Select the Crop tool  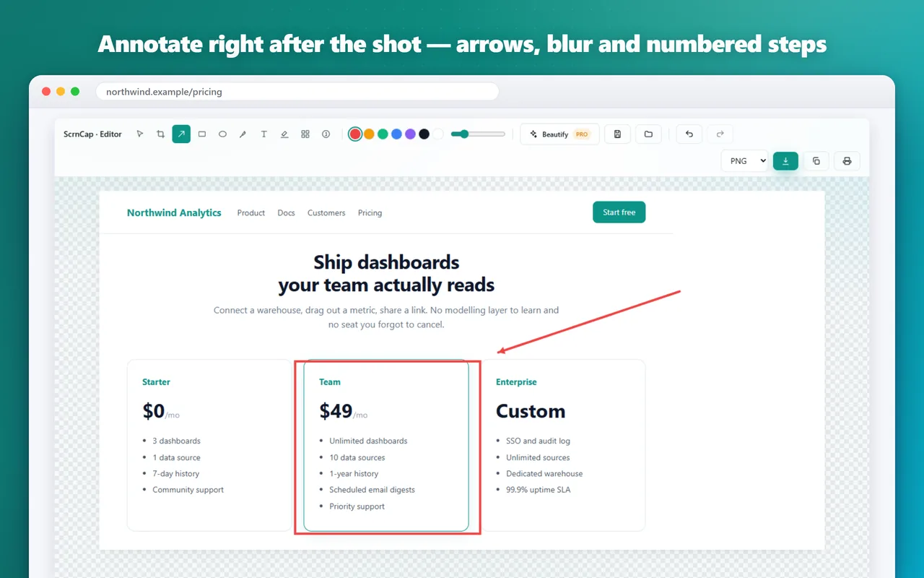tap(160, 134)
